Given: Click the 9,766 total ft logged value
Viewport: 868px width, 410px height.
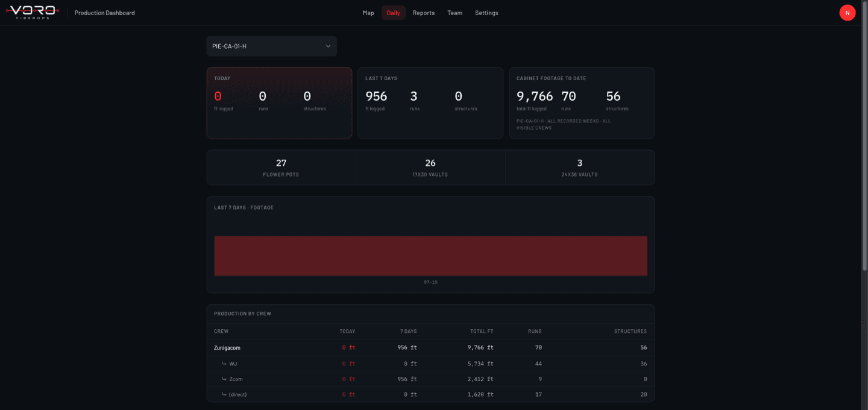Looking at the screenshot, I should [x=535, y=96].
